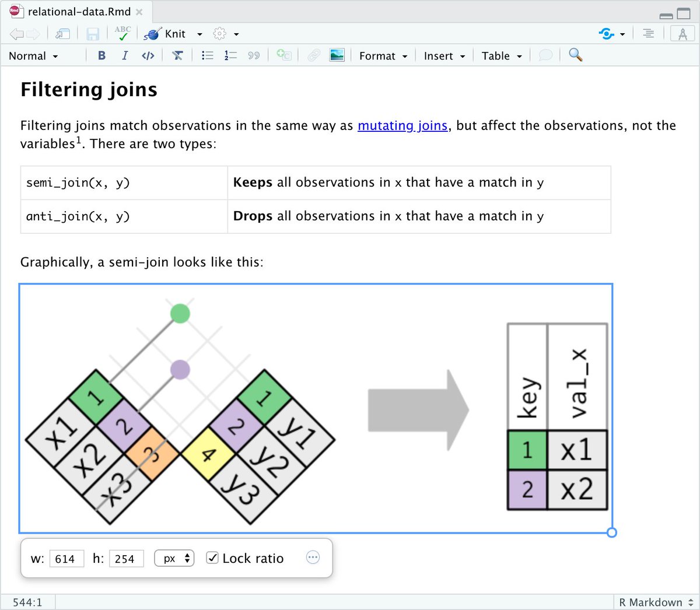Go back to previous source location
This screenshot has height=610, width=700.
click(x=16, y=34)
